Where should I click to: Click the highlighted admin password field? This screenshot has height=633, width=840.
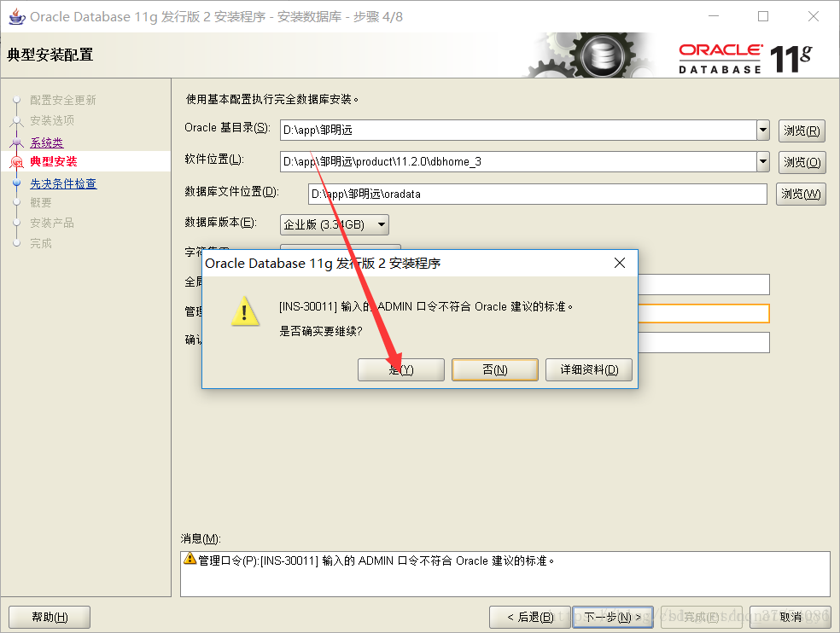pos(703,313)
